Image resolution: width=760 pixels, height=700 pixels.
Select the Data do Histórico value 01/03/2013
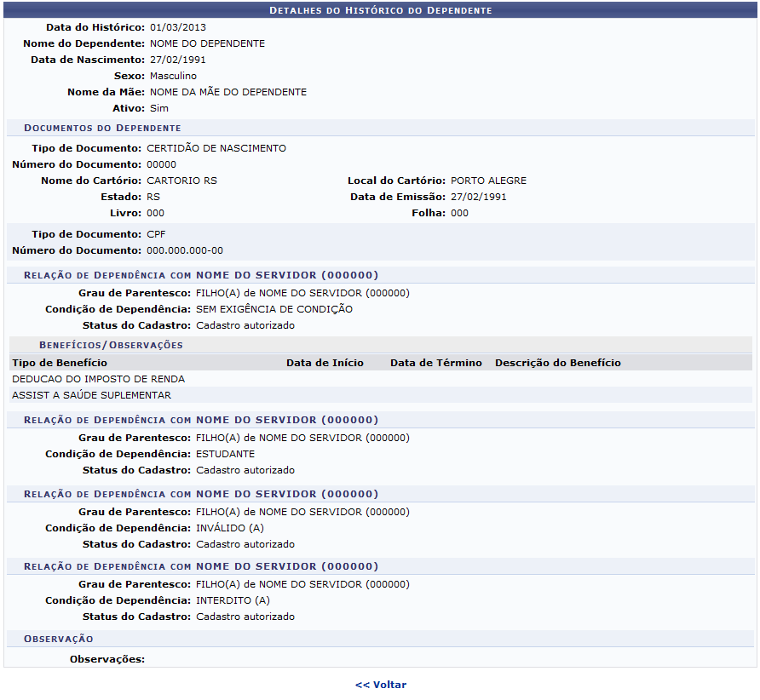point(176,27)
